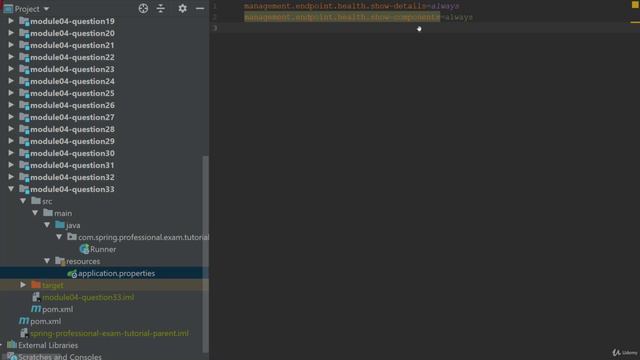Select External Libraries node
This screenshot has height=360, width=640.
[48, 345]
